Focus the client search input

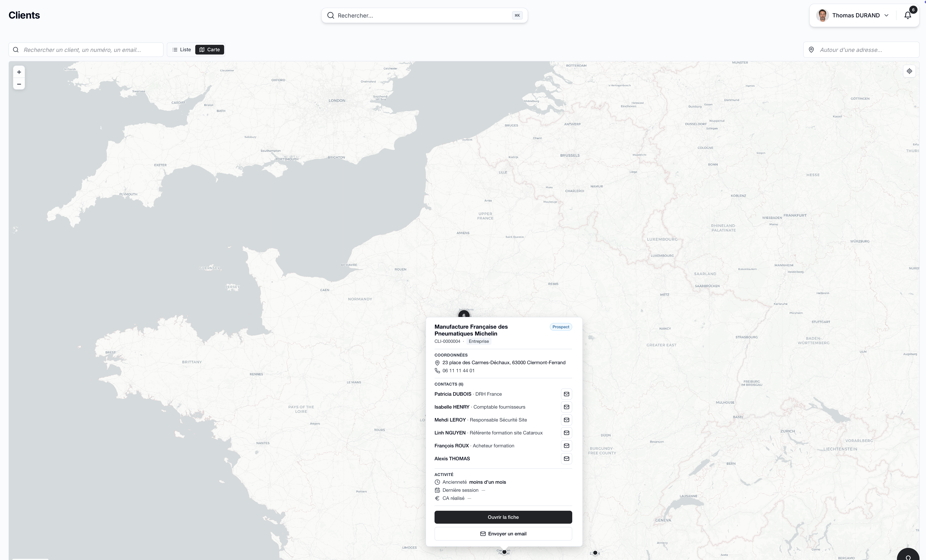(86, 50)
